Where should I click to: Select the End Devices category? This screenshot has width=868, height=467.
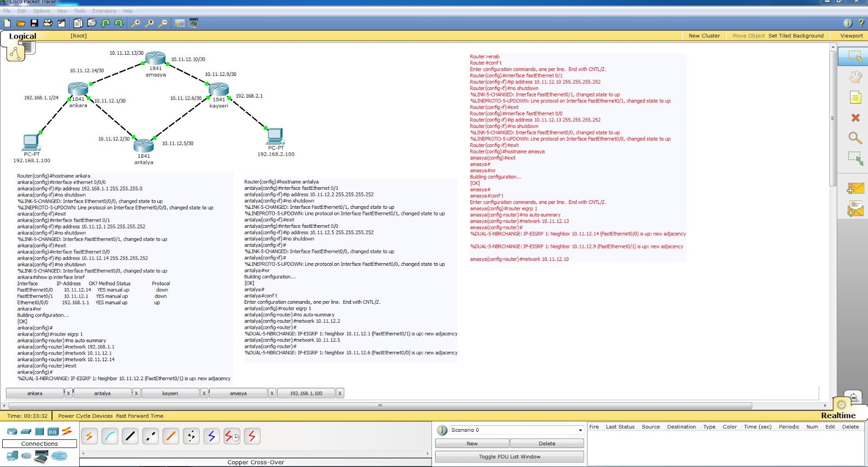click(12, 456)
